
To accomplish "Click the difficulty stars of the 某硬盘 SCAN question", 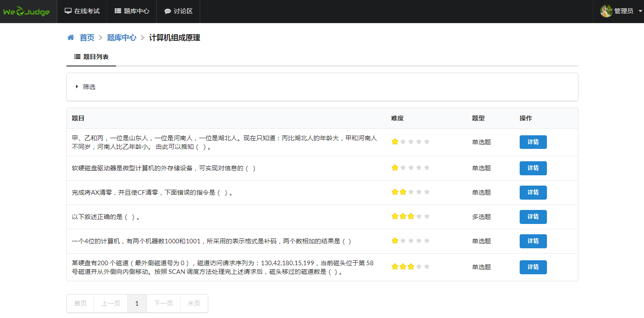I will pos(411,266).
